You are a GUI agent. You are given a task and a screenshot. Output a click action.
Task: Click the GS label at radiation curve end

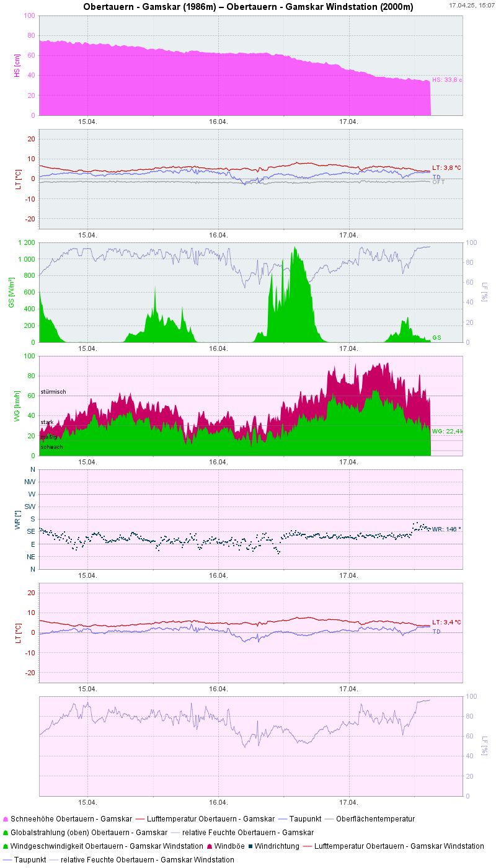(437, 338)
